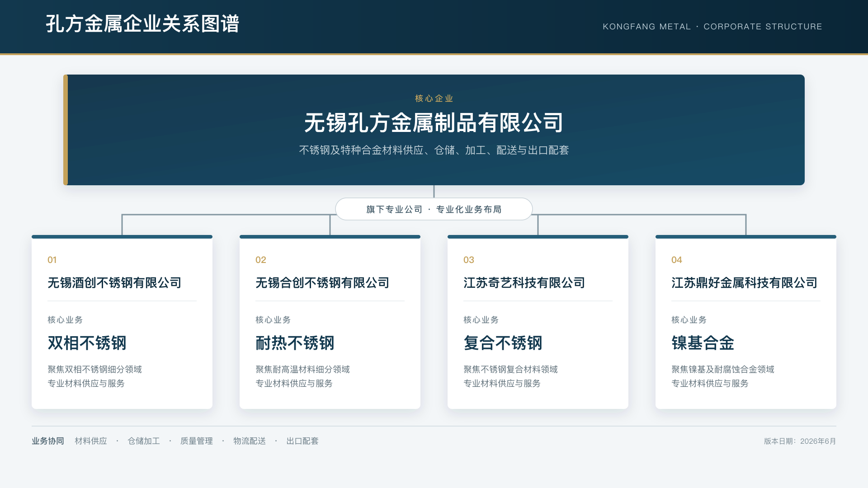Click text 聚焦双相不锈钢细分领域
The image size is (868, 488).
pyautogui.click(x=95, y=370)
